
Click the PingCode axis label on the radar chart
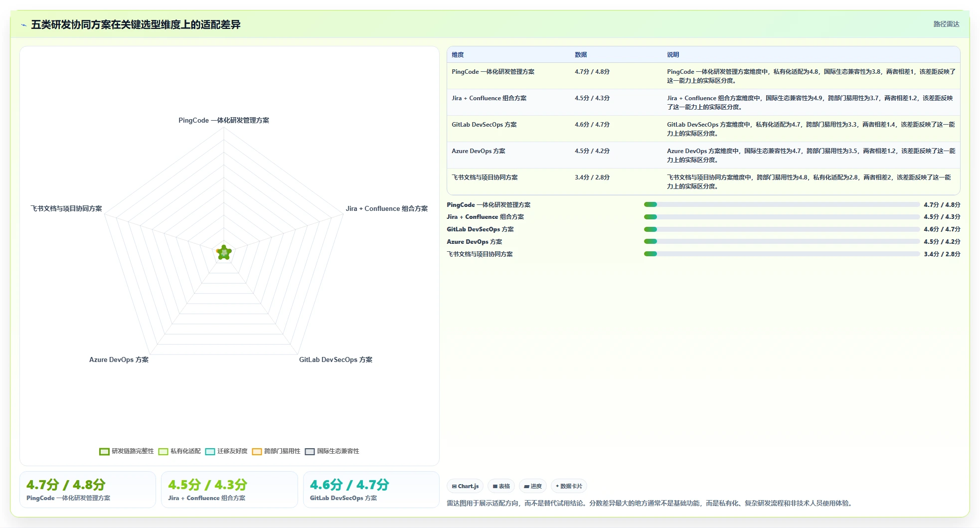224,120
